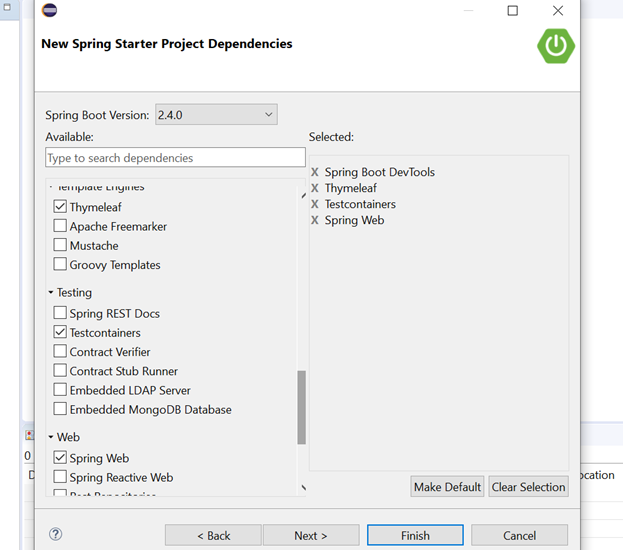Click Make Default button
The image size is (623, 550).
(x=447, y=487)
